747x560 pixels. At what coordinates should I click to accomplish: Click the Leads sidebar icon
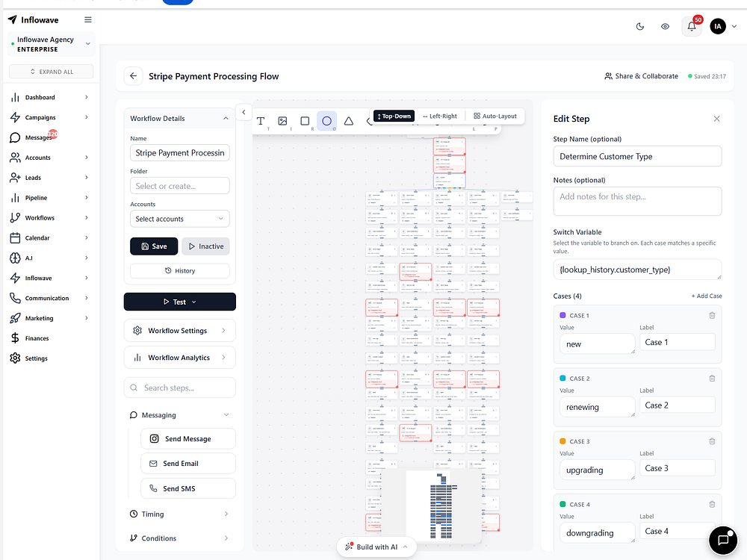pyautogui.click(x=15, y=178)
